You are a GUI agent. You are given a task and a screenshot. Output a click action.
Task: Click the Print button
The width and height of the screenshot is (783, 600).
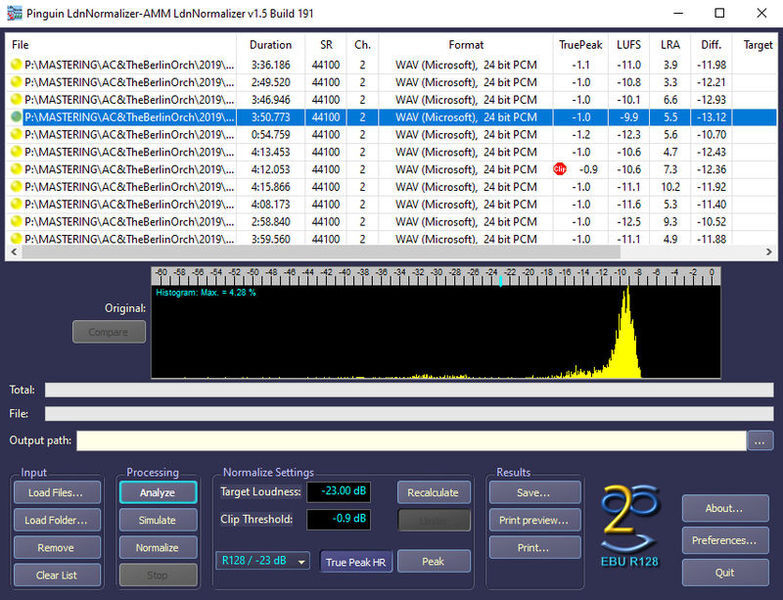click(535, 548)
